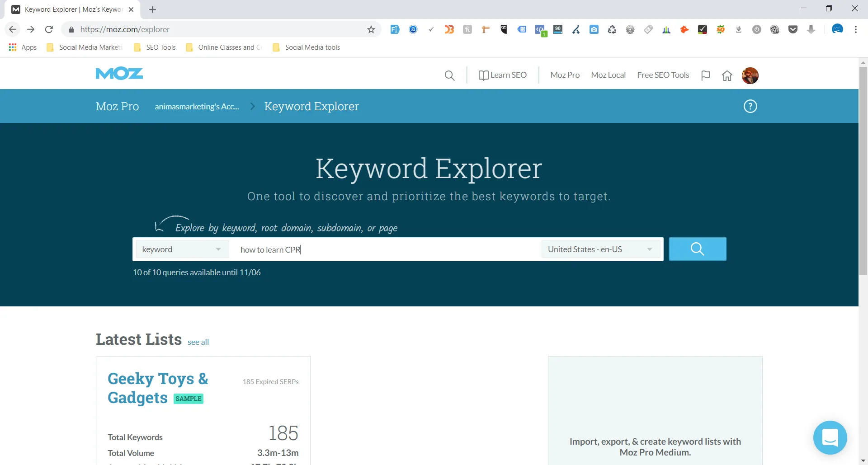The width and height of the screenshot is (868, 465).
Task: Open the United States - en-US locale dropdown
Action: coord(600,249)
